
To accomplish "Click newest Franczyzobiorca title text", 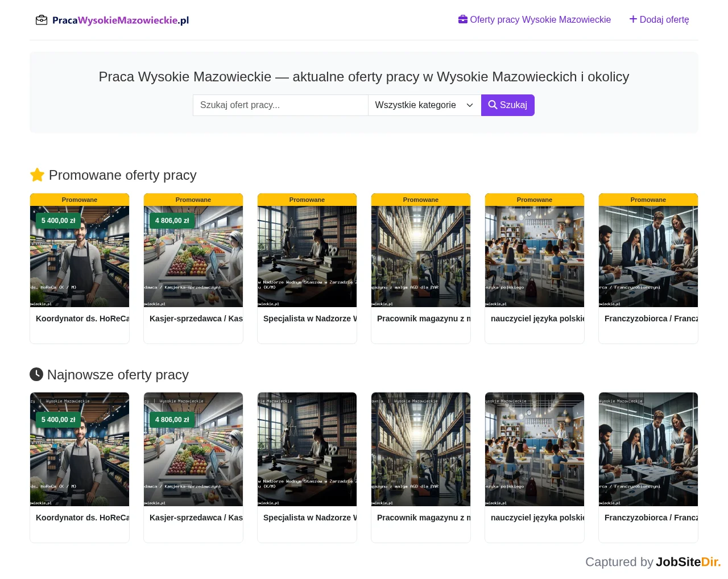I will [651, 518].
